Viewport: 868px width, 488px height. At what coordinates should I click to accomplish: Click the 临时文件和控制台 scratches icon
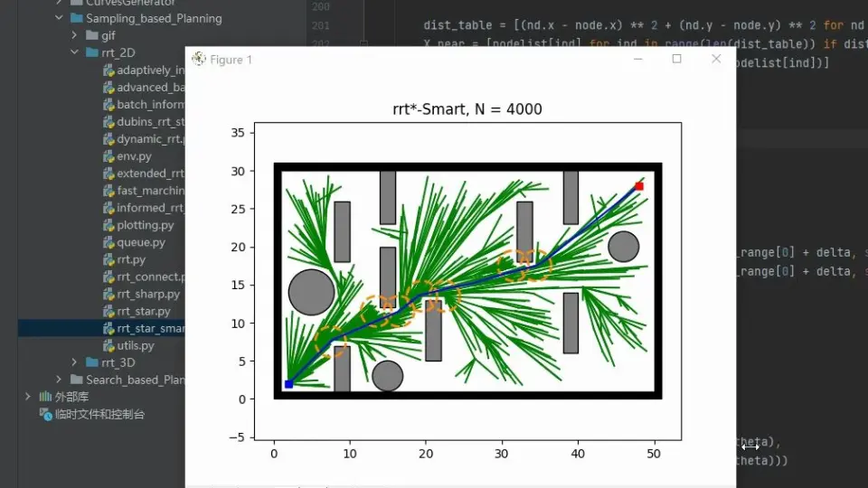coord(45,414)
